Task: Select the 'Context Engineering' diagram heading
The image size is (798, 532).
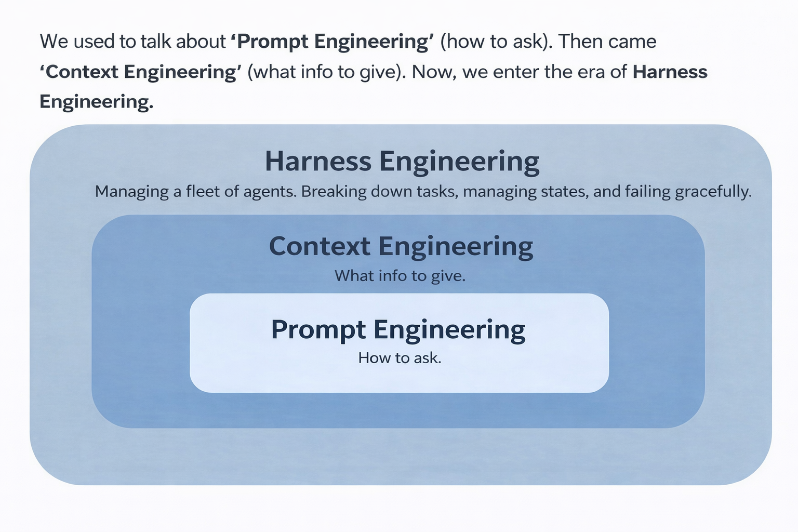Action: [x=401, y=246]
